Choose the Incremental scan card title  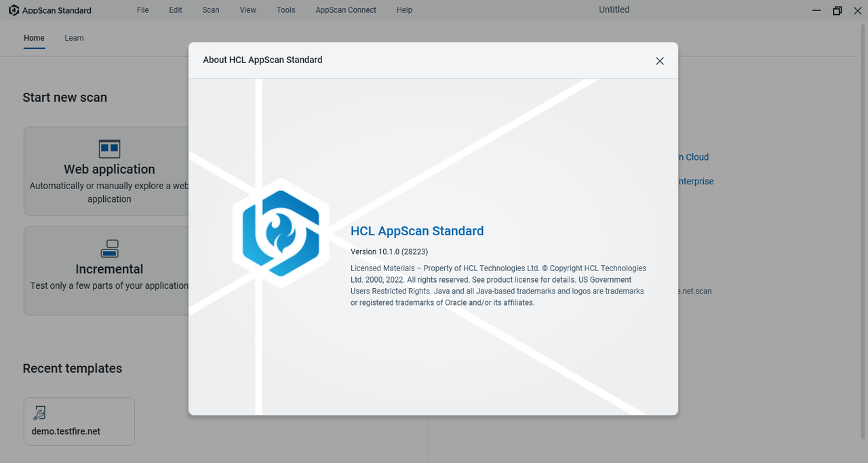click(x=109, y=269)
